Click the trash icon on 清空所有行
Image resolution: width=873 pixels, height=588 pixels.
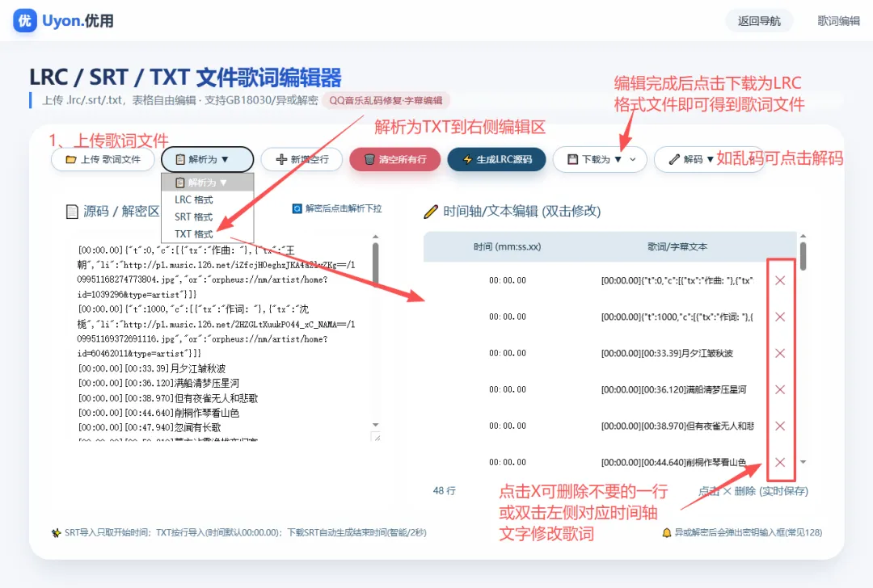tap(369, 160)
